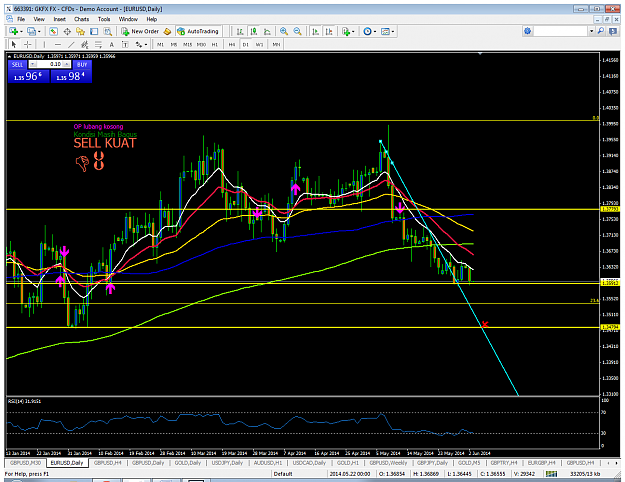Expand the New Chart dropdown arrow

point(21,31)
